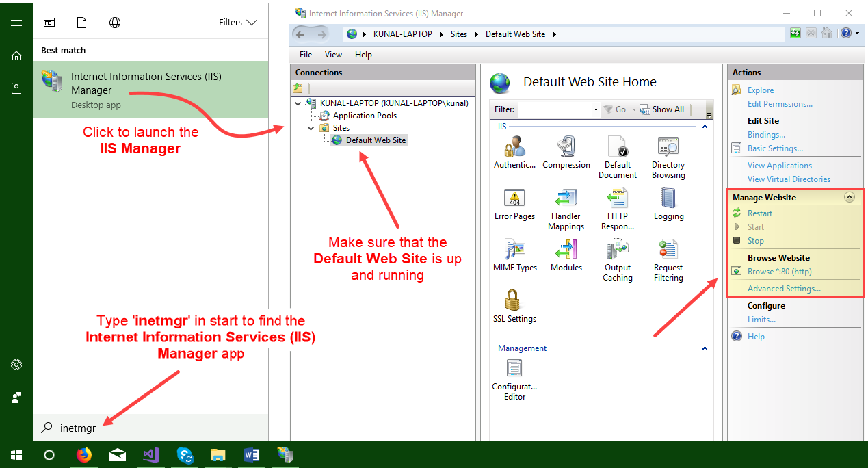
Task: Click the Bindings link
Action: pyautogui.click(x=766, y=135)
